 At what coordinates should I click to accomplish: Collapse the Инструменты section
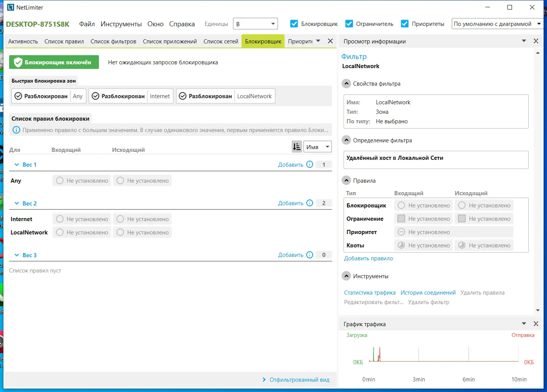tap(346, 276)
